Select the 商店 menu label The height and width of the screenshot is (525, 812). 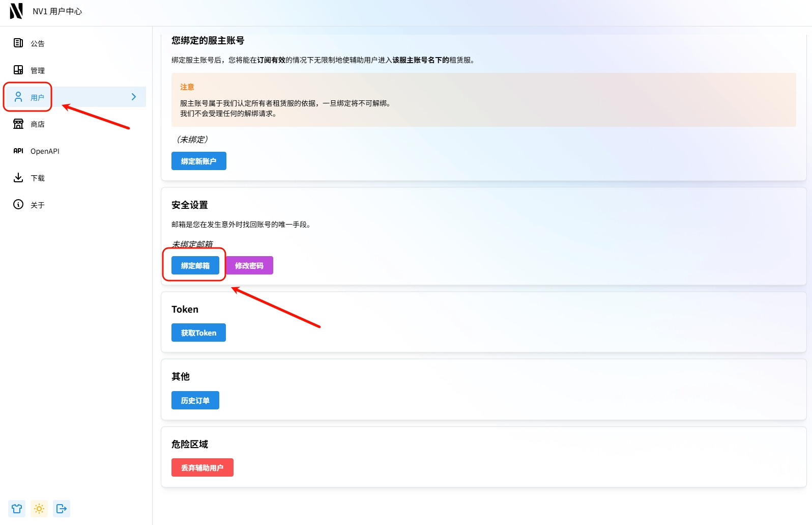[x=38, y=124]
